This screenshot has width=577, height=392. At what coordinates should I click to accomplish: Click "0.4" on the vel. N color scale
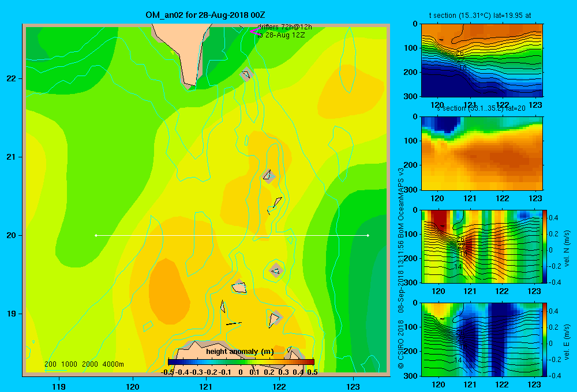click(x=554, y=218)
